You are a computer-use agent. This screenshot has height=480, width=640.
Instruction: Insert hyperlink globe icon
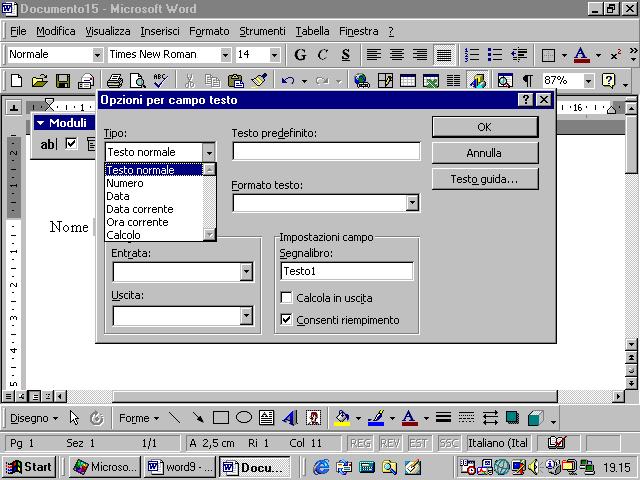(362, 81)
